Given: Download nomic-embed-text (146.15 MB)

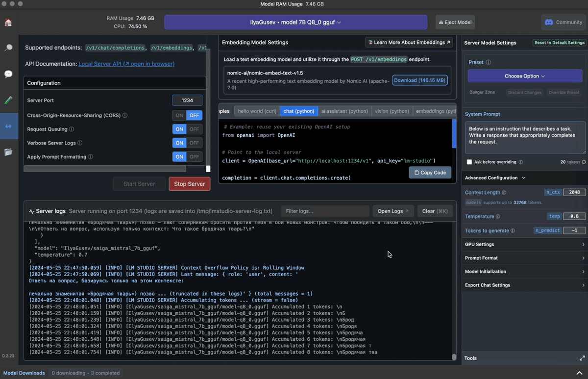Looking at the screenshot, I should click(x=420, y=80).
